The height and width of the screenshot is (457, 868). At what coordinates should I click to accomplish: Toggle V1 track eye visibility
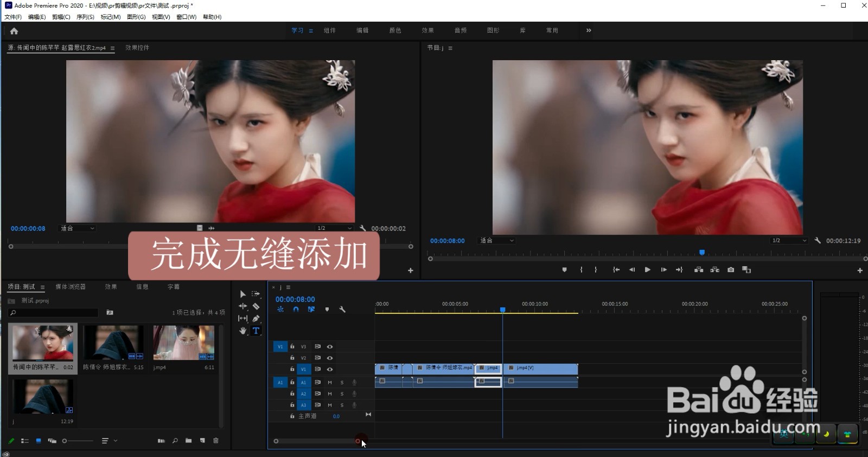(x=330, y=369)
